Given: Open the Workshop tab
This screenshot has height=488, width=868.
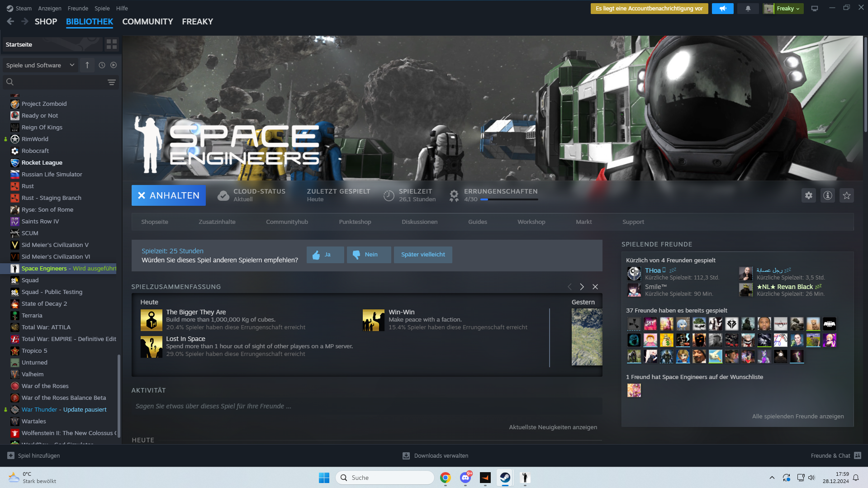Looking at the screenshot, I should (x=531, y=222).
